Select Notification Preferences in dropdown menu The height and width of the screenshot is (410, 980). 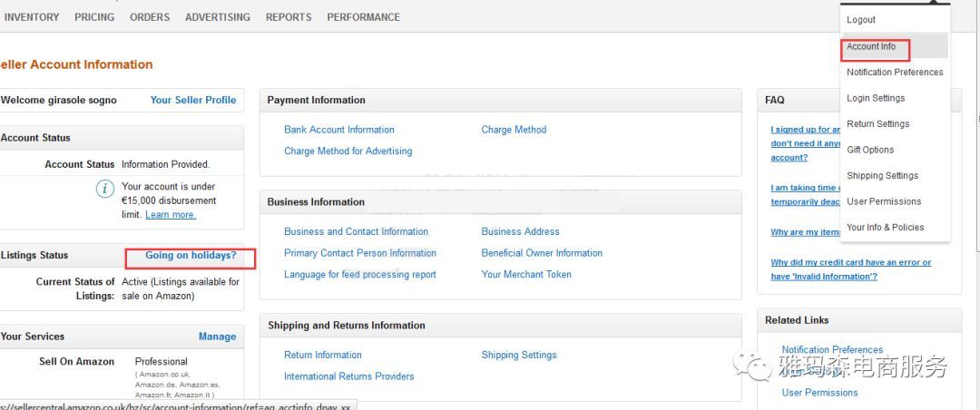pyautogui.click(x=895, y=73)
